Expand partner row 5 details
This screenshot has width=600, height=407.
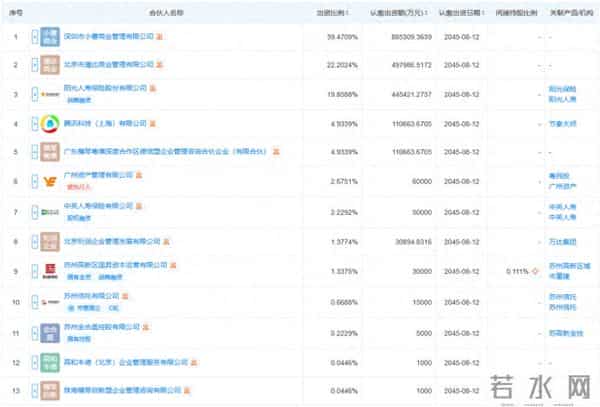click(35, 152)
